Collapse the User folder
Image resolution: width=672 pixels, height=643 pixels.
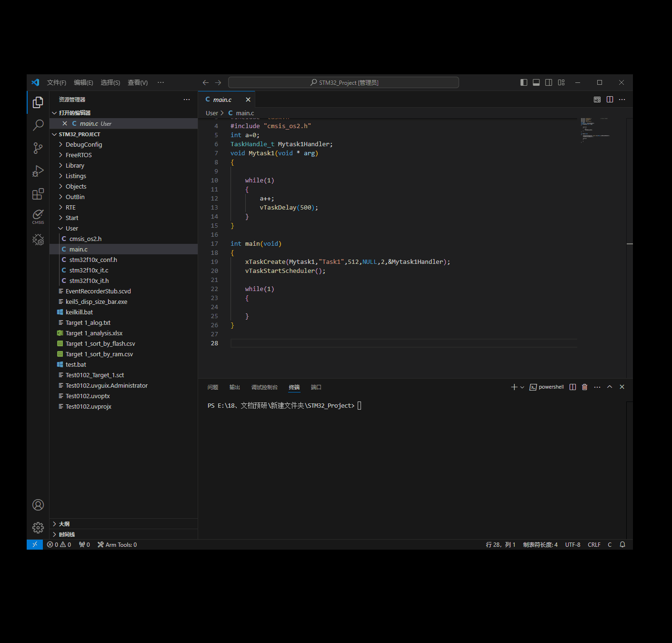pyautogui.click(x=71, y=229)
